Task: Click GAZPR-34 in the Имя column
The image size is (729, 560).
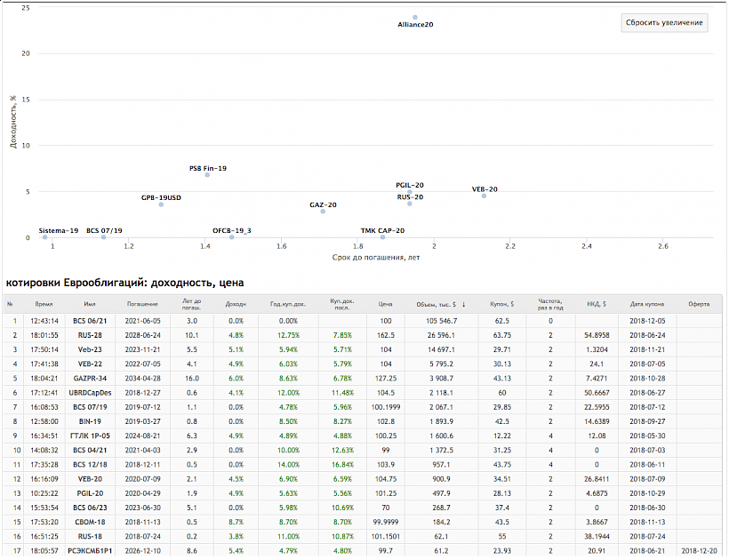Action: point(90,379)
